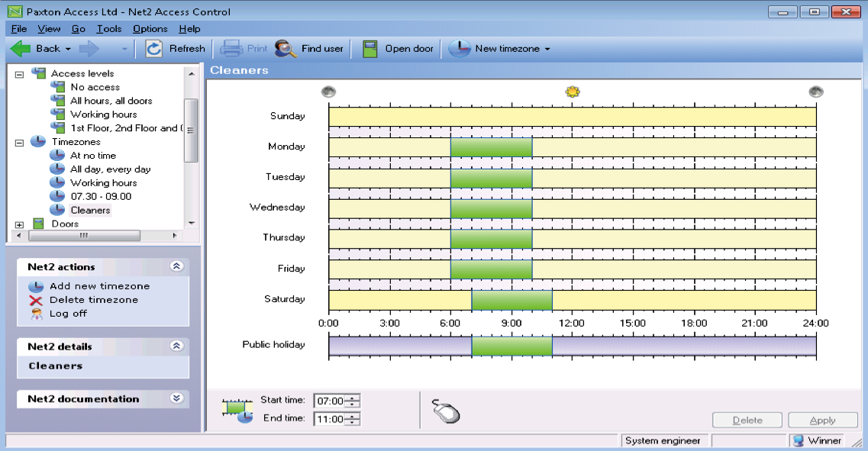Click the Refresh toolbar icon
This screenshot has width=868, height=451.
tap(154, 48)
